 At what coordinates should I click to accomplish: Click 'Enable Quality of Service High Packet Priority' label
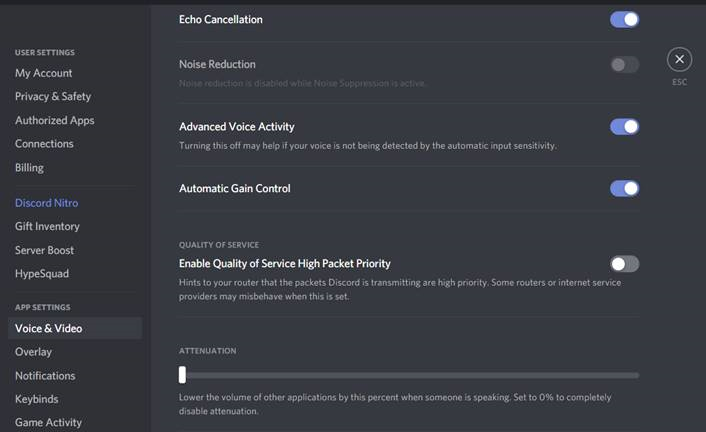pos(285,264)
